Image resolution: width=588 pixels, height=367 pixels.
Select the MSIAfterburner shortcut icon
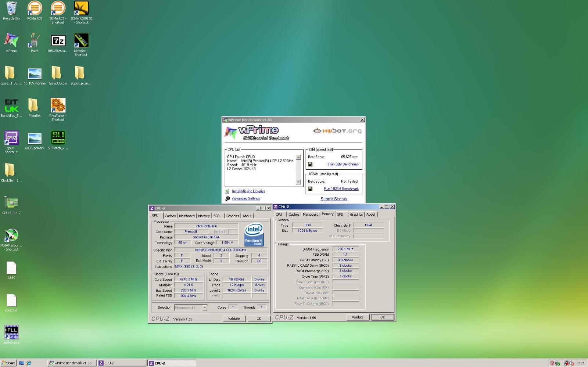[11, 240]
